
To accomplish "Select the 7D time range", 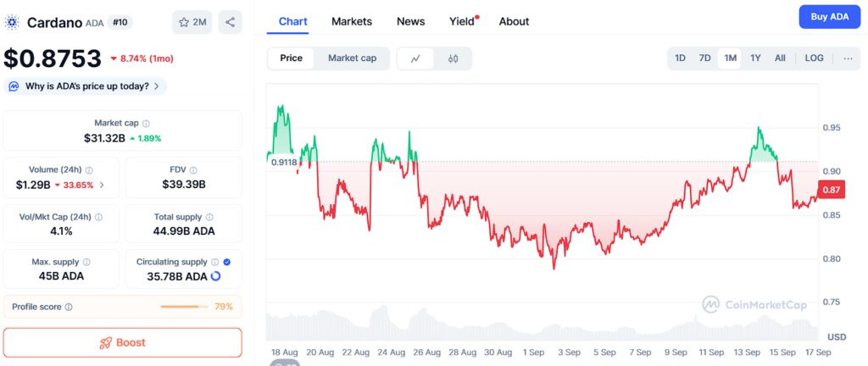I will (x=704, y=58).
